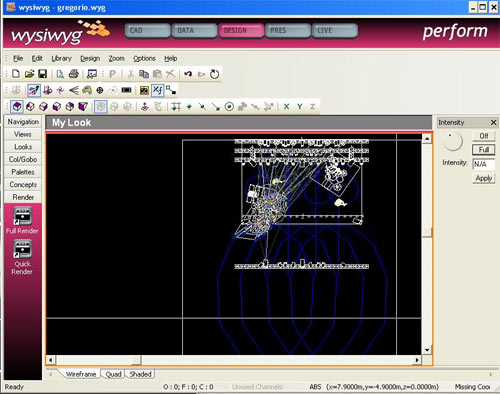Set intensity to Full

pyautogui.click(x=484, y=150)
